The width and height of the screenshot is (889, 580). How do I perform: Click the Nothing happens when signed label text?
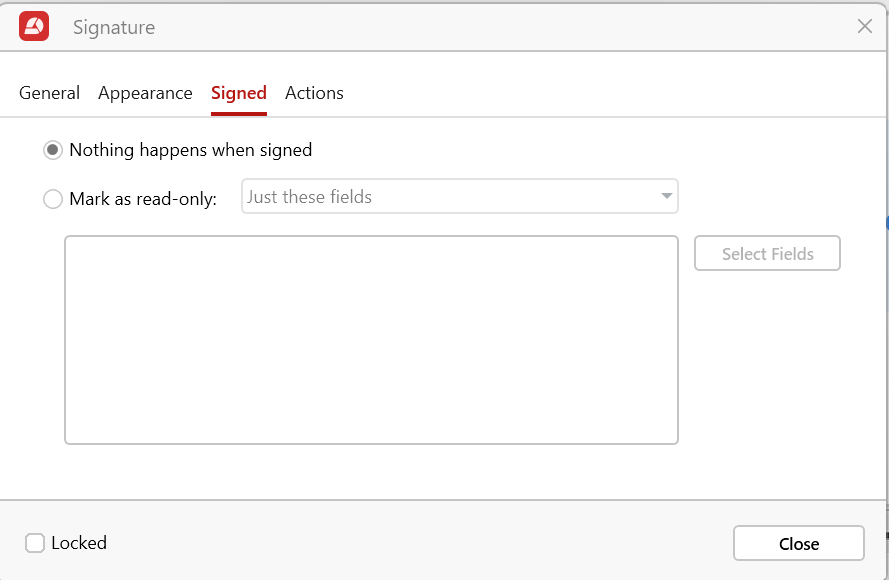tap(191, 150)
